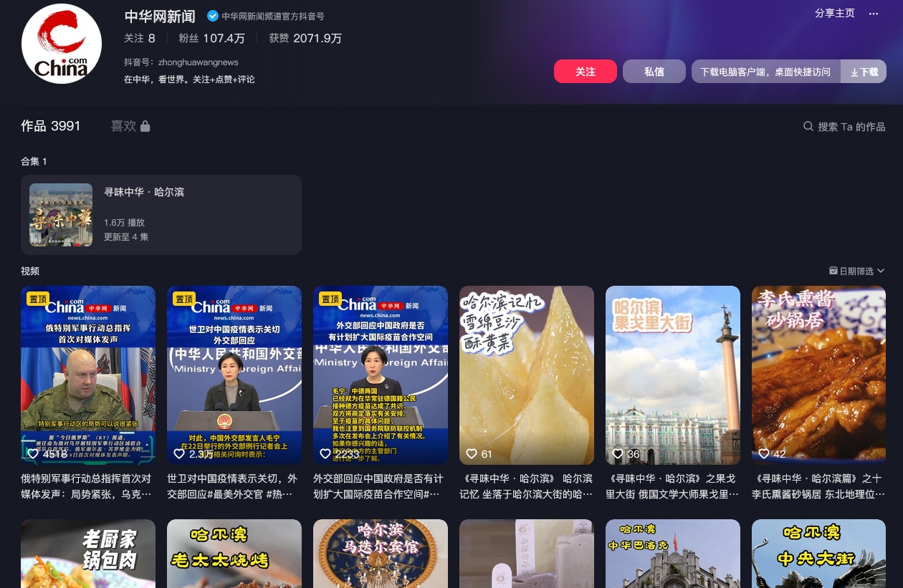Click the China.com profile avatar
Screen dimensions: 903x588
click(x=62, y=44)
